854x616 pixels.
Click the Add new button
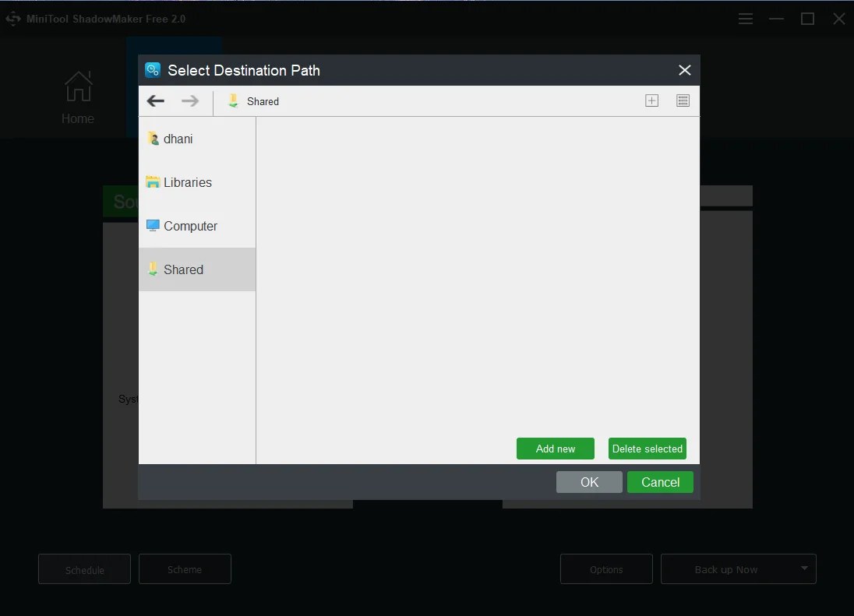pos(555,449)
